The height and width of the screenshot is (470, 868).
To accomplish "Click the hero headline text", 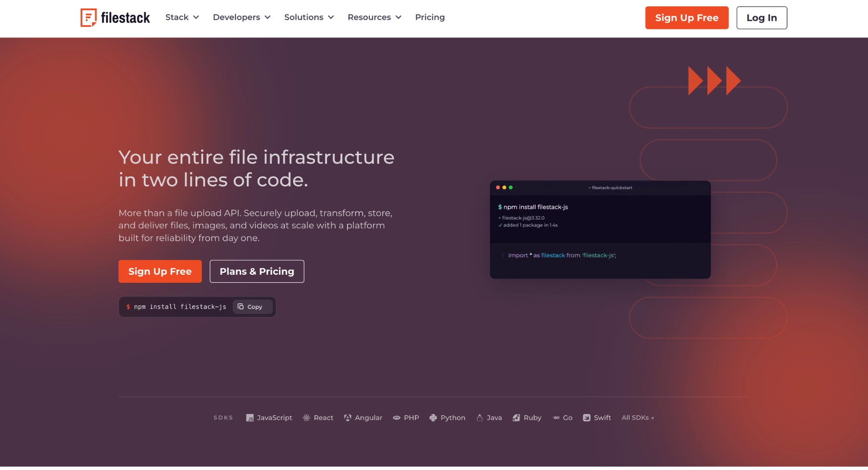I will coord(257,168).
